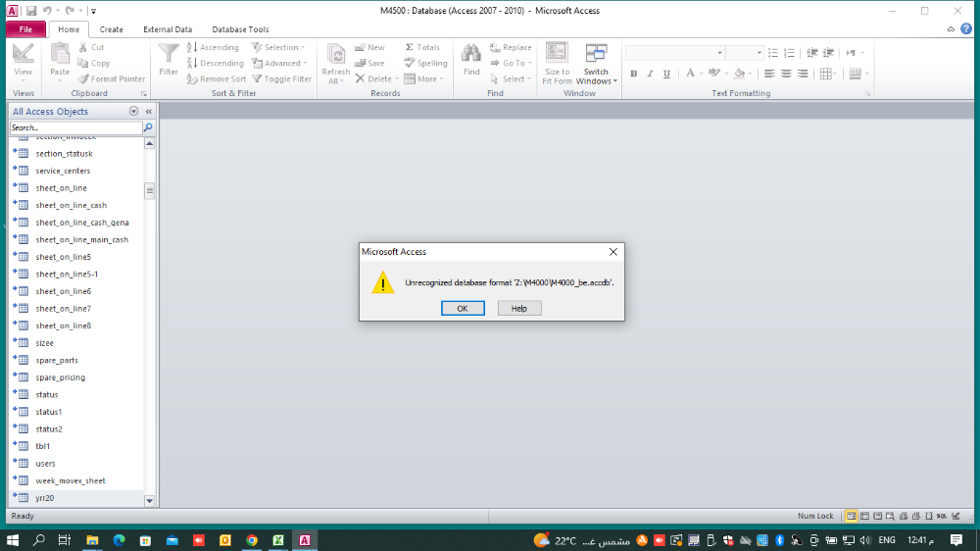Click the background fill color bucket
The width and height of the screenshot is (980, 551).
point(739,74)
